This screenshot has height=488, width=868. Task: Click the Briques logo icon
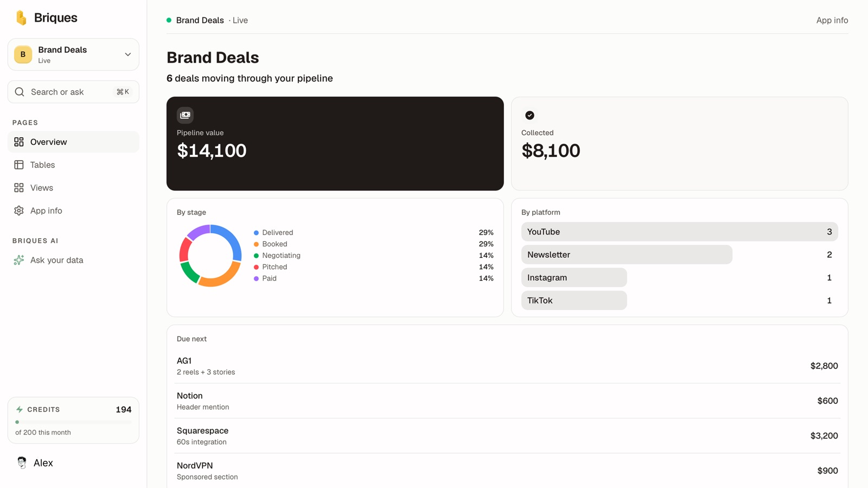(x=21, y=17)
